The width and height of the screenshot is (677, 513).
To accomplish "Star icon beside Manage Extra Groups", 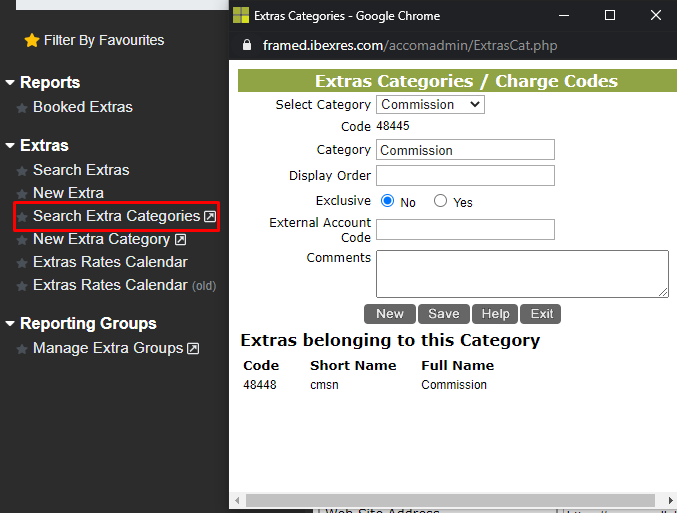I will [22, 349].
